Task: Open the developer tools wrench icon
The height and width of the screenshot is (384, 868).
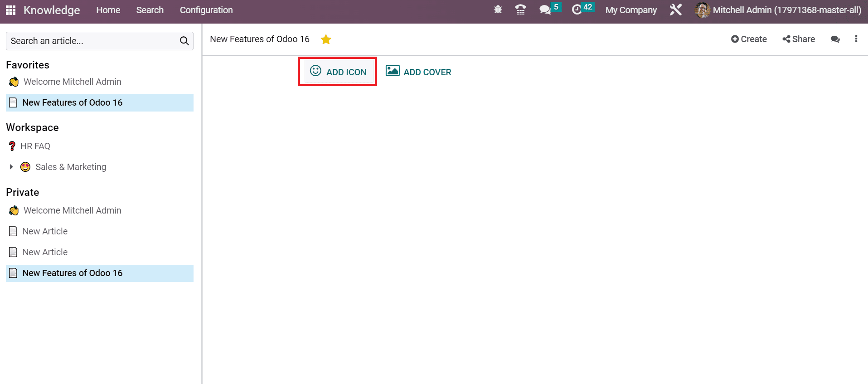Action: (675, 10)
